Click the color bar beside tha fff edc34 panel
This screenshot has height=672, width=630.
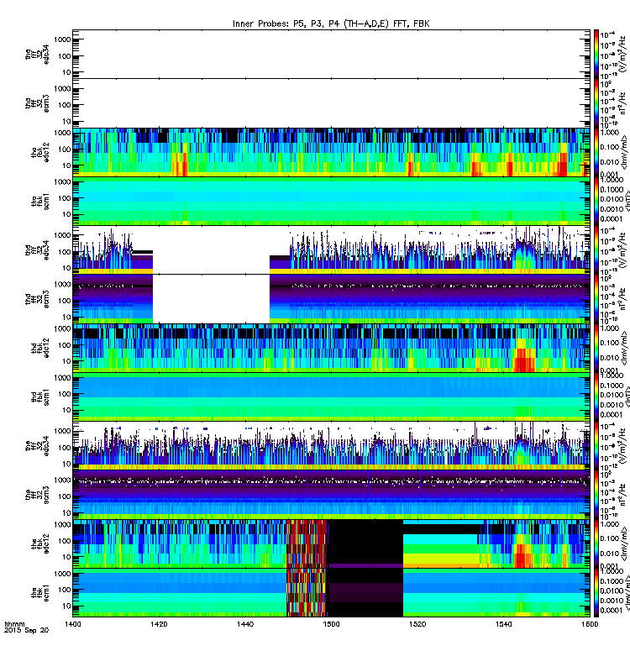(x=596, y=54)
